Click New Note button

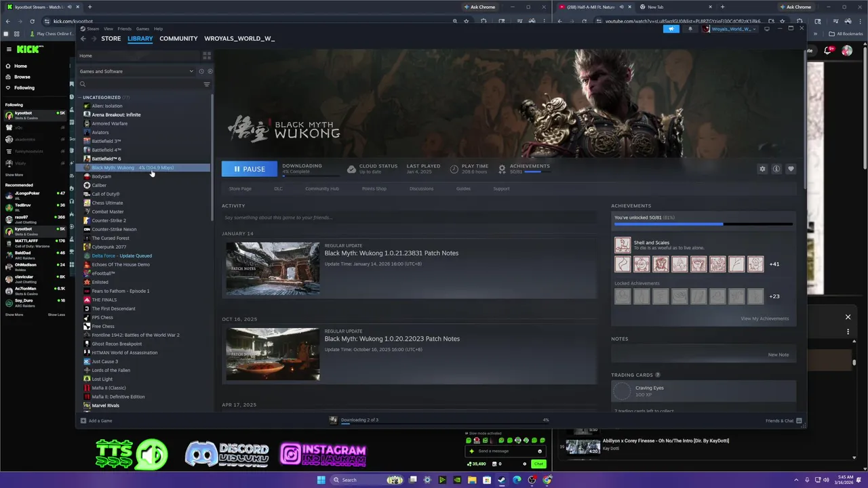tap(778, 354)
